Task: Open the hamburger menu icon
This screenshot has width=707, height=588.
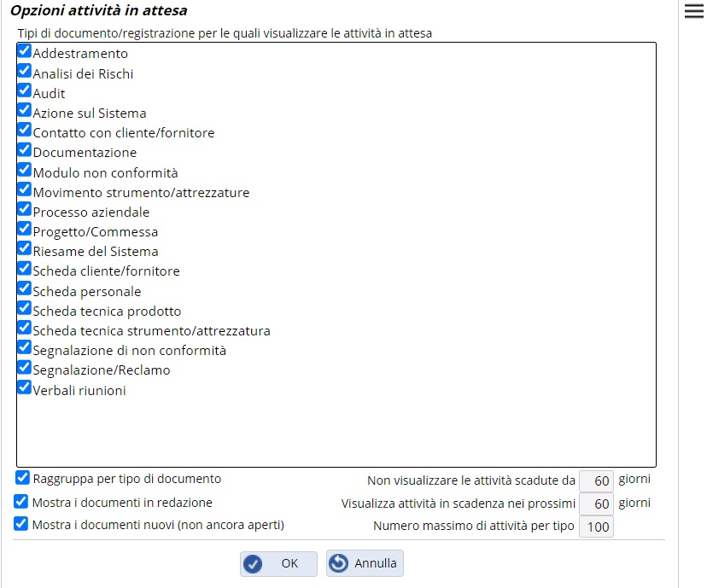Action: click(693, 11)
